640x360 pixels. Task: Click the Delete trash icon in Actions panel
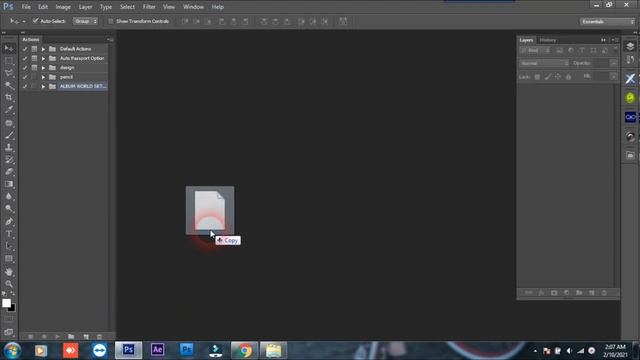(x=99, y=337)
